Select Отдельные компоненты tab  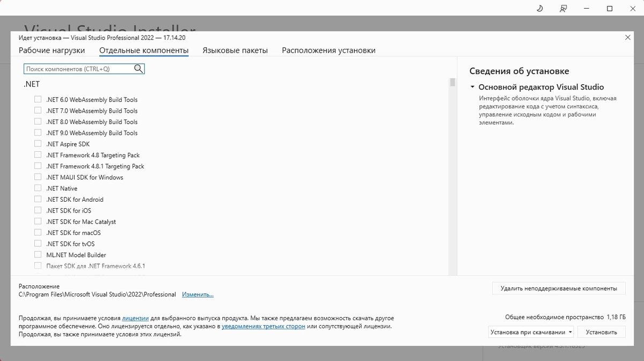144,50
